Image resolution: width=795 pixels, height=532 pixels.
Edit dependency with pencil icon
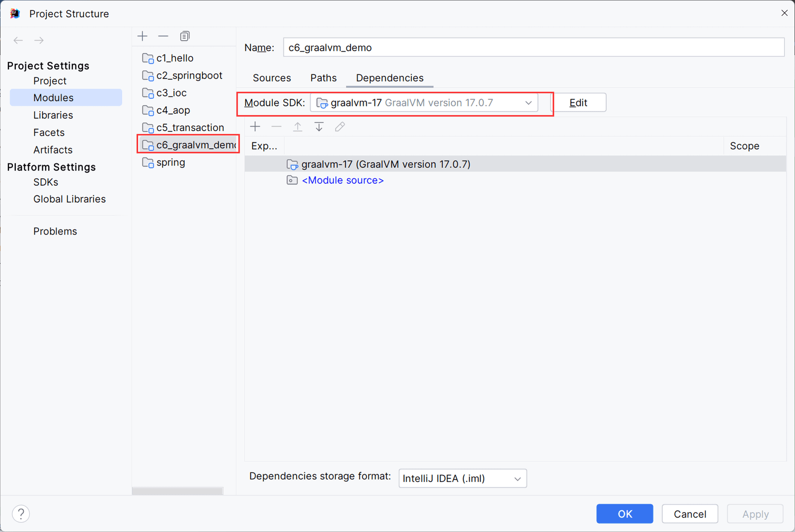(x=340, y=127)
